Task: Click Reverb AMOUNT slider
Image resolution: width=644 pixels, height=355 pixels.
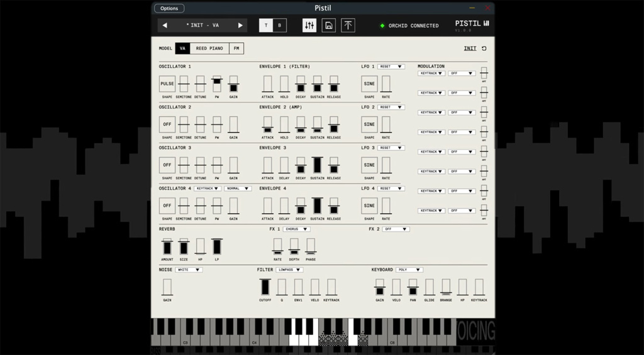Action: 167,246
